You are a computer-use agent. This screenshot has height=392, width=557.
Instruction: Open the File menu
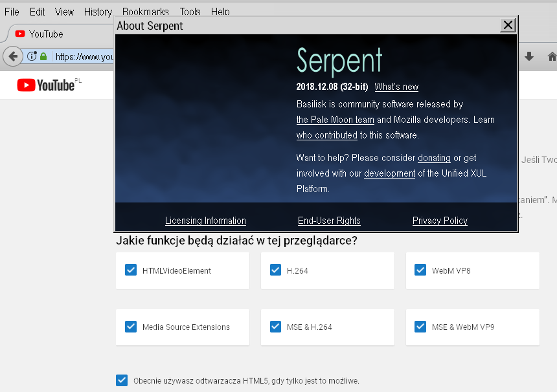[x=12, y=12]
